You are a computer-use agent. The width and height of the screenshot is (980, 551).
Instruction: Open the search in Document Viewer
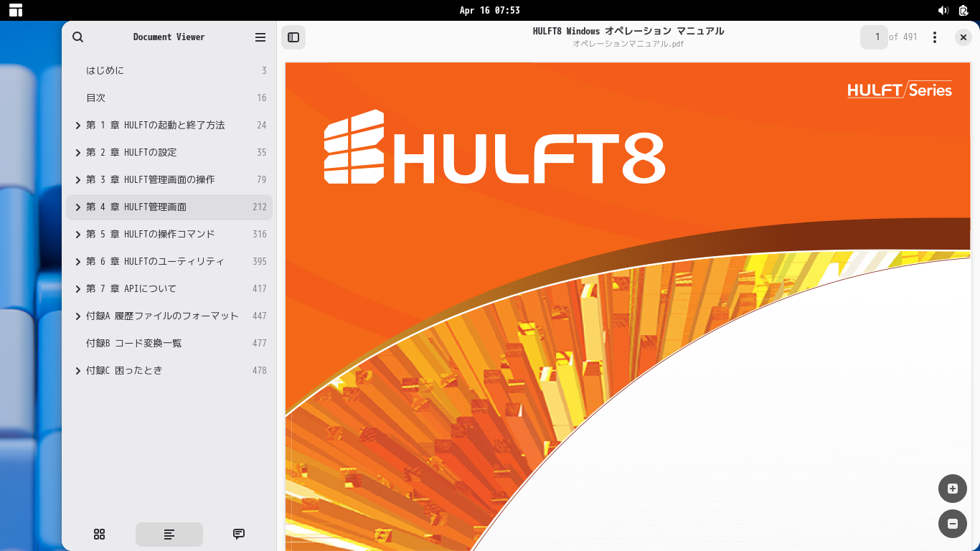[78, 37]
